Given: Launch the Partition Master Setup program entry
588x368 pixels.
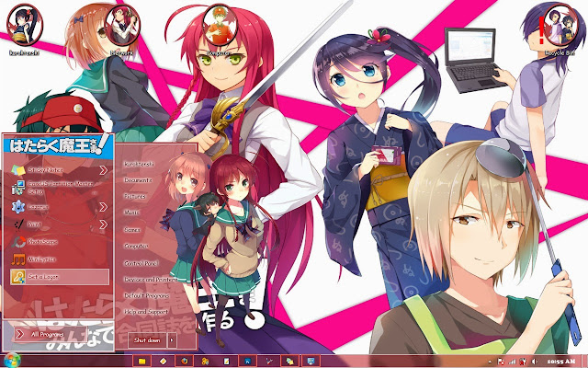Looking at the screenshot, I should (60, 188).
